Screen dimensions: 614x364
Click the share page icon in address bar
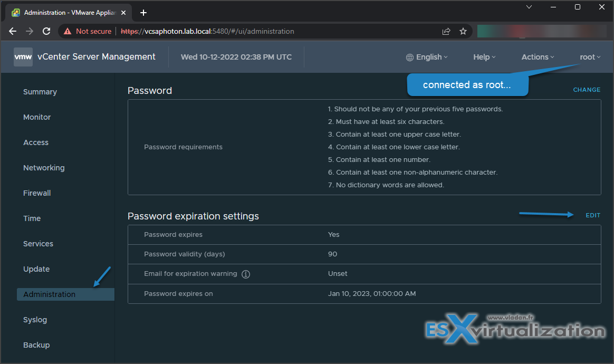pyautogui.click(x=446, y=31)
